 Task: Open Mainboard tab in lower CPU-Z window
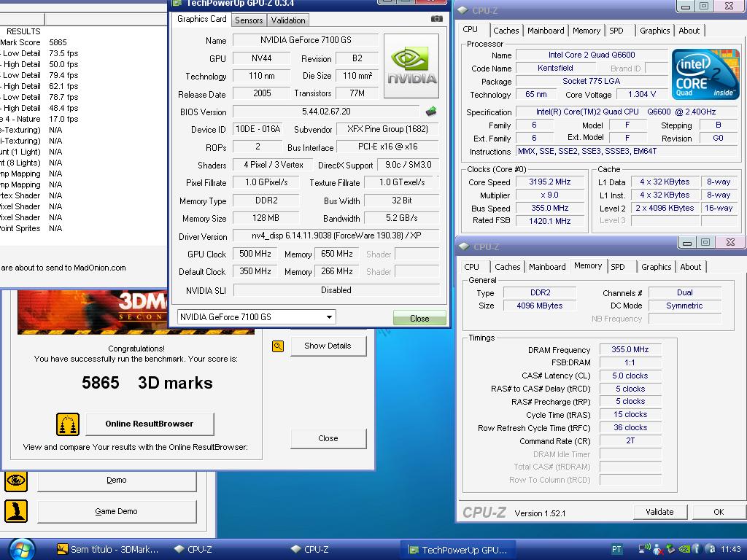(x=547, y=267)
